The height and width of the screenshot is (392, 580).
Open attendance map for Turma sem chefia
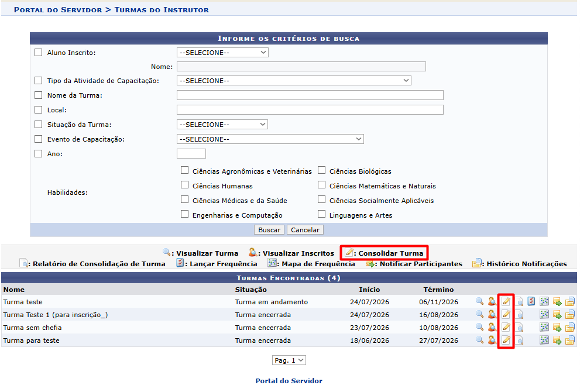click(544, 327)
